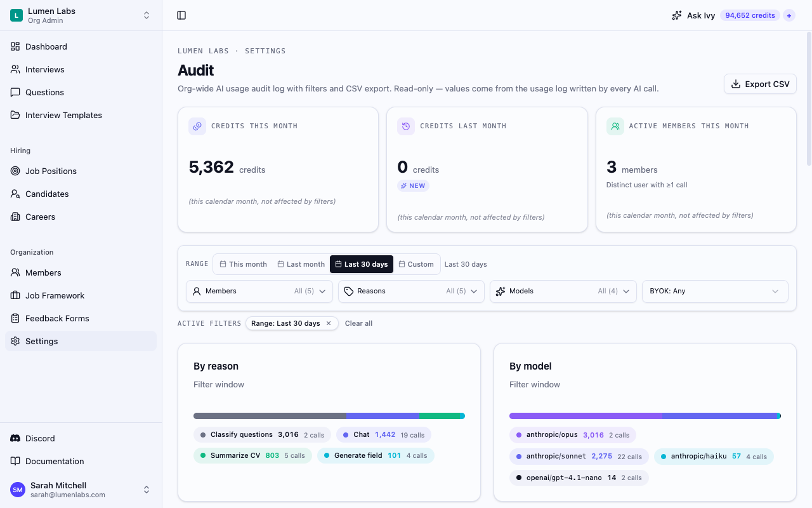
Task: Open the Reasons filter dropdown
Action: click(411, 291)
